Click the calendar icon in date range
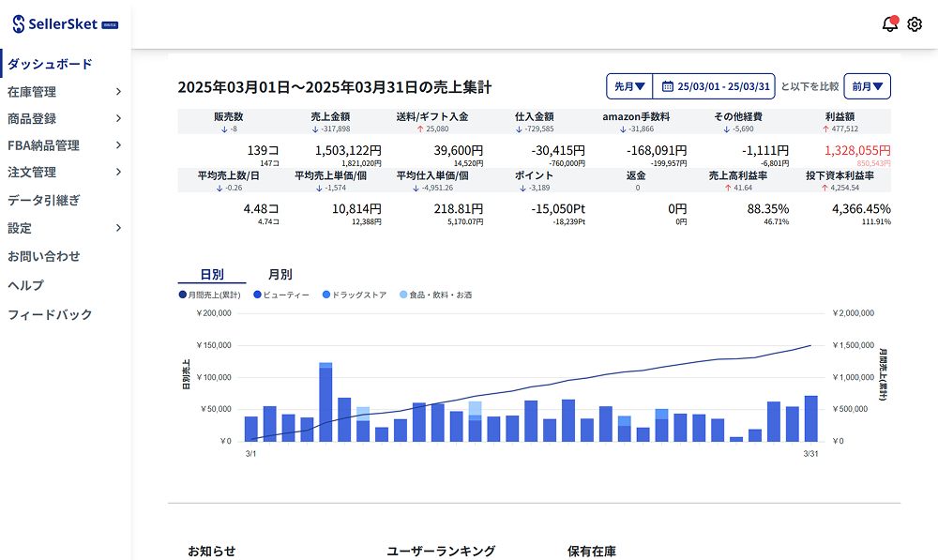Screen dimensions: 938x560 point(668,86)
